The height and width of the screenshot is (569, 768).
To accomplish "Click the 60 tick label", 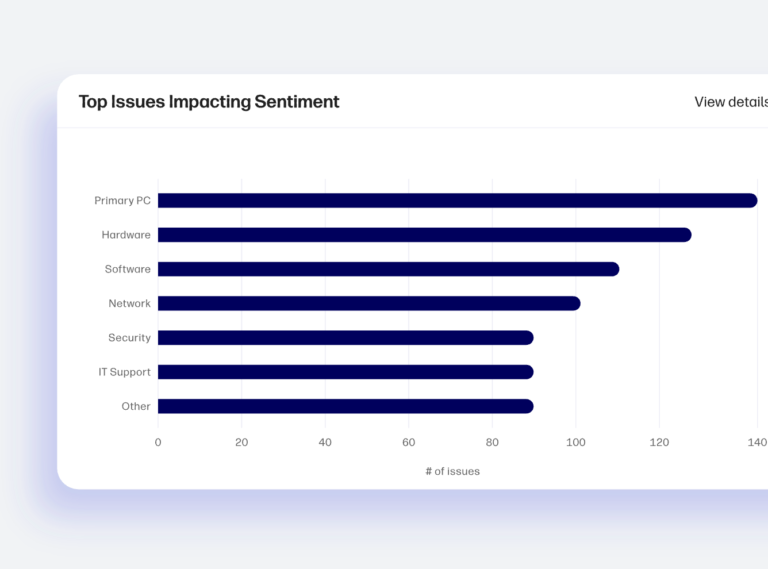I will (408, 442).
